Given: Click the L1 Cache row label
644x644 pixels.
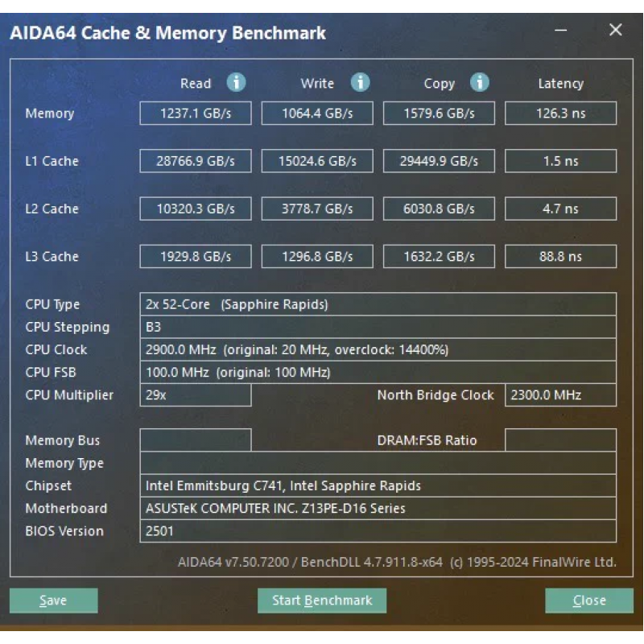Looking at the screenshot, I should 52,161.
